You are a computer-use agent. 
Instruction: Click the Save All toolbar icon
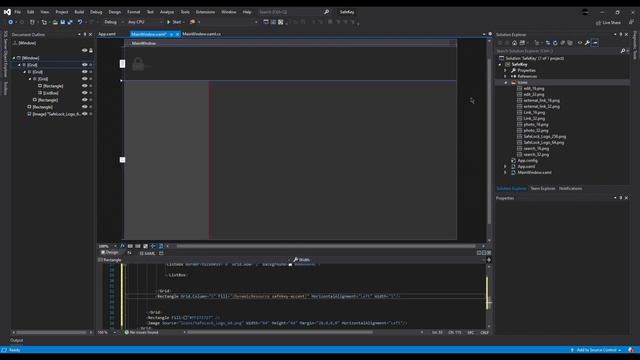(x=70, y=22)
